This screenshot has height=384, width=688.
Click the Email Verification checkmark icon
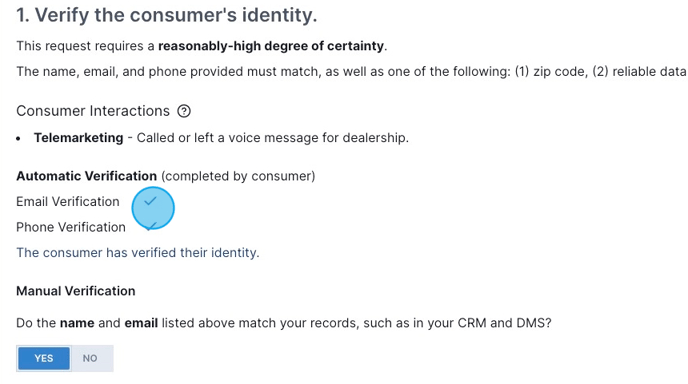point(150,201)
